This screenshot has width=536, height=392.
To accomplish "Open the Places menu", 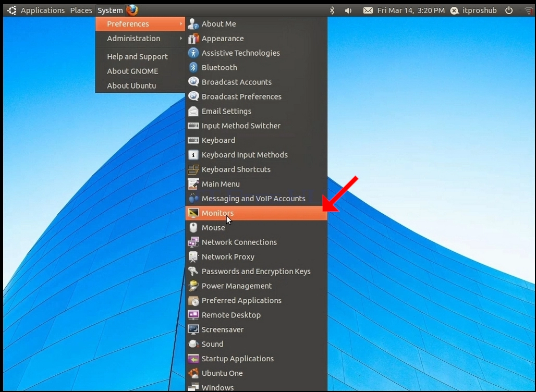I will tap(81, 10).
